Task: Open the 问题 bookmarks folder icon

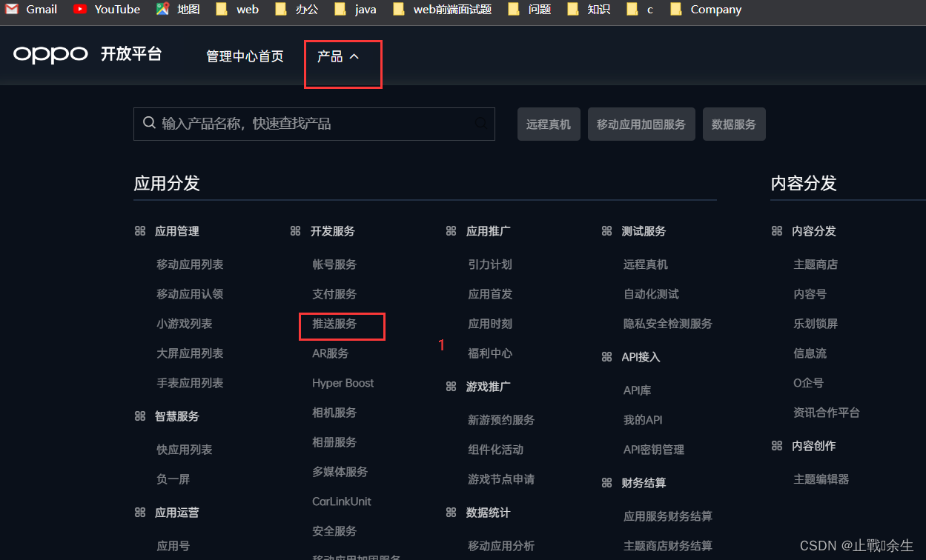Action: [x=514, y=10]
